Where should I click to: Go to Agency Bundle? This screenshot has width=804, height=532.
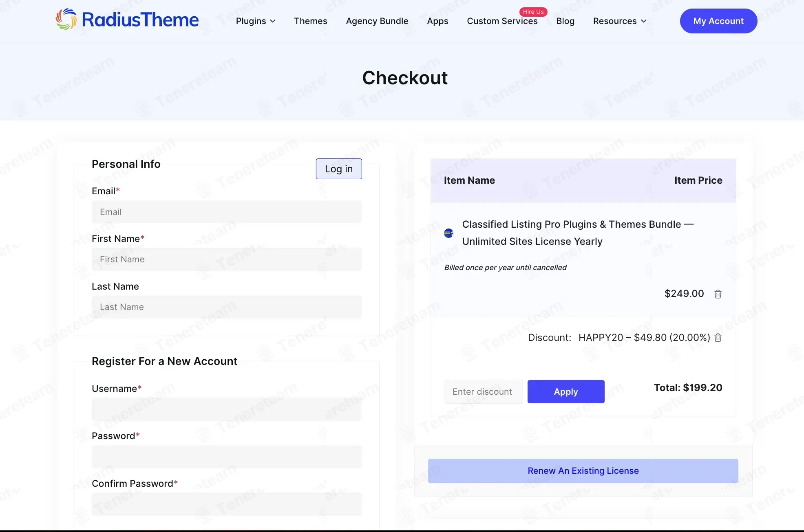377,21
